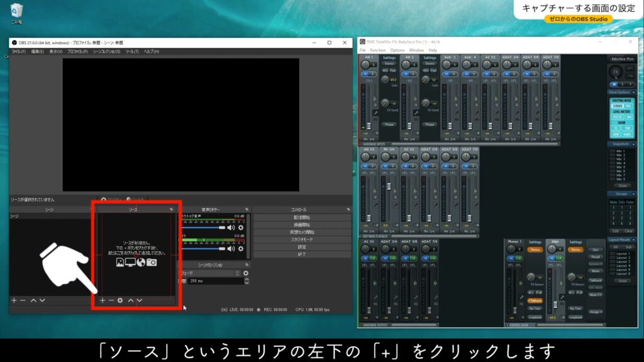Image resolution: width=644 pixels, height=362 pixels.
Task: Toggle Stereo on Phones 1 settings
Action: pos(535,250)
